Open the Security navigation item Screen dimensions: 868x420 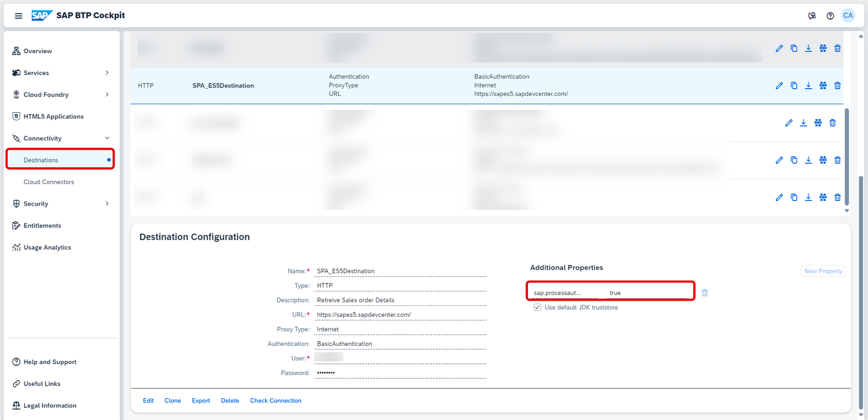[60, 204]
